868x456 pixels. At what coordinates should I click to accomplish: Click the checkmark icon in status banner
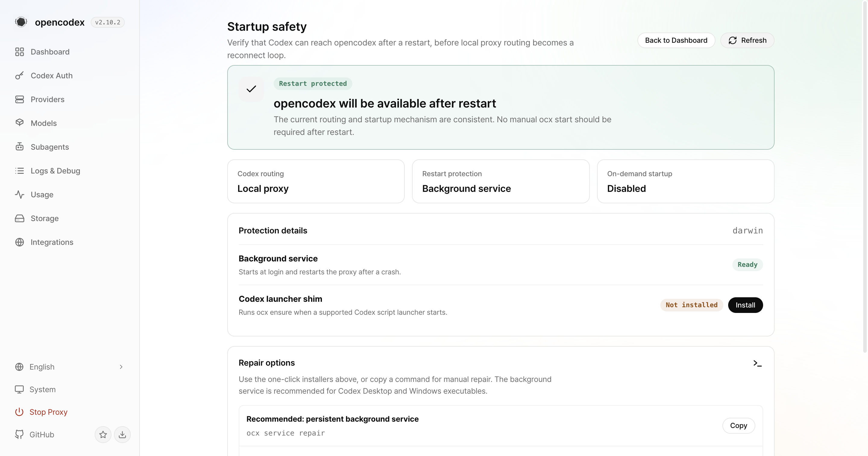click(x=251, y=89)
